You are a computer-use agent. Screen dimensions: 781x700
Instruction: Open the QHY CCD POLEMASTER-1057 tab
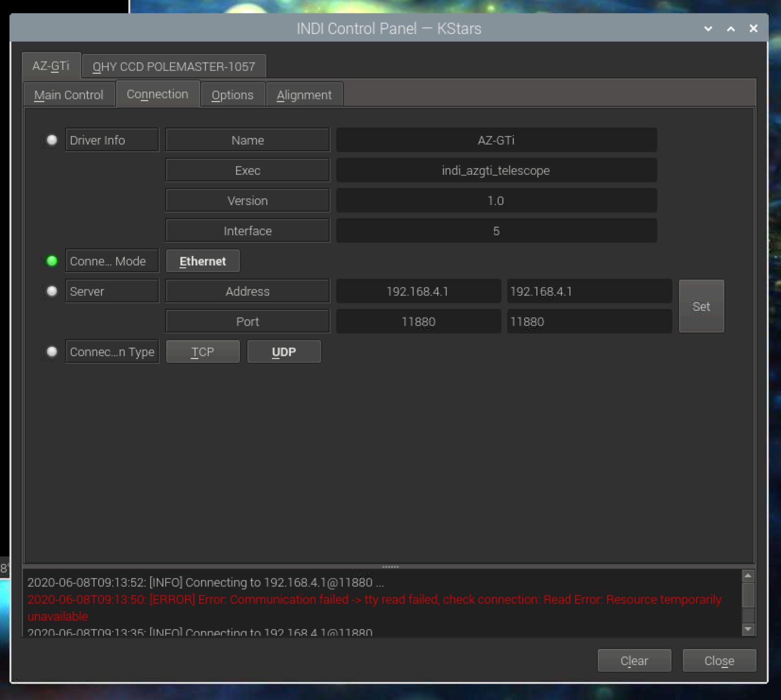pos(174,66)
